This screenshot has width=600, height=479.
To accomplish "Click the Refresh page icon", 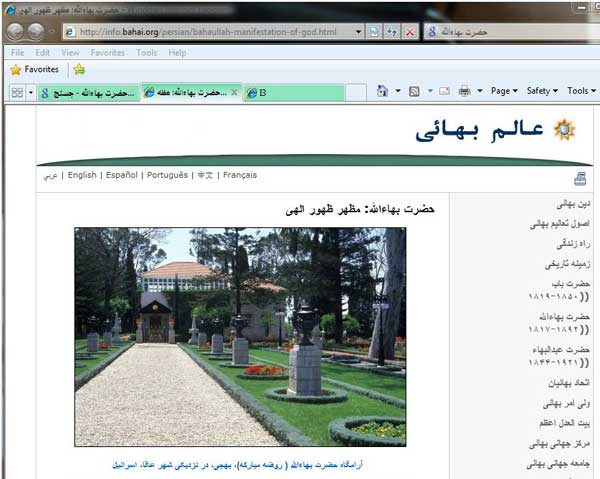I will (392, 32).
